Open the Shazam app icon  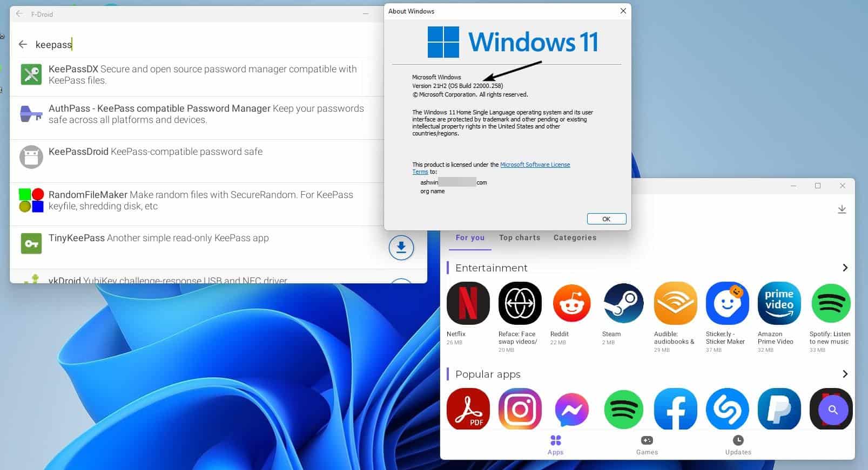click(x=727, y=408)
